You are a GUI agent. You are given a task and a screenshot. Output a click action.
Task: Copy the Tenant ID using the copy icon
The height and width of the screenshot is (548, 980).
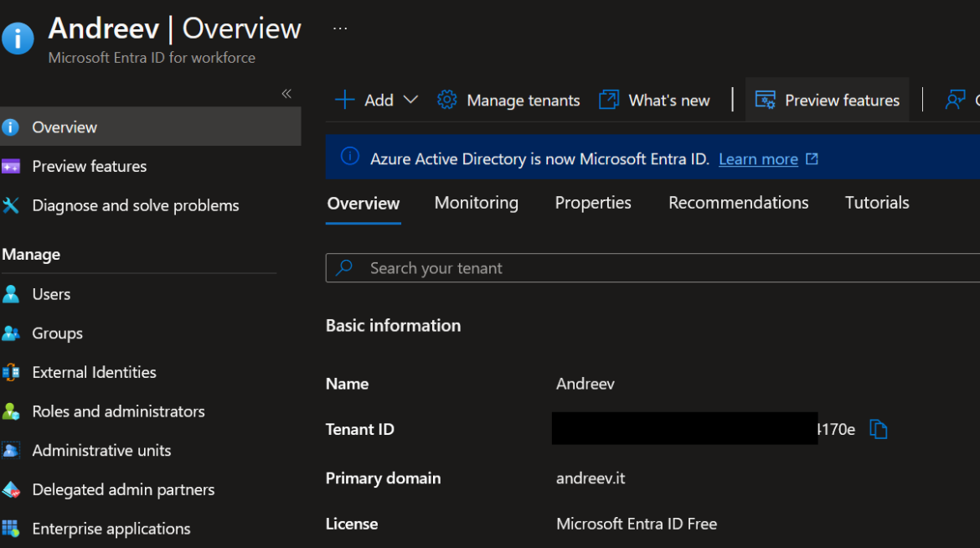[878, 428]
